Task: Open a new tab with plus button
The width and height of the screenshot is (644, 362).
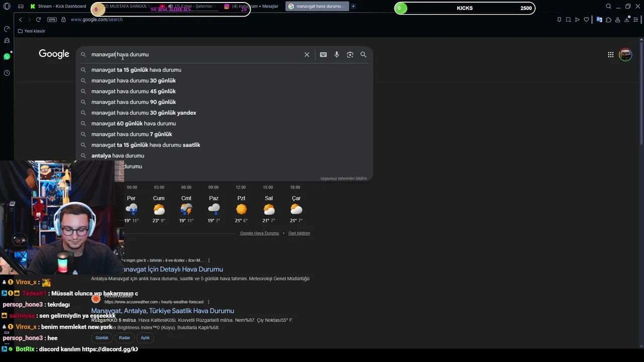Action: click(353, 6)
